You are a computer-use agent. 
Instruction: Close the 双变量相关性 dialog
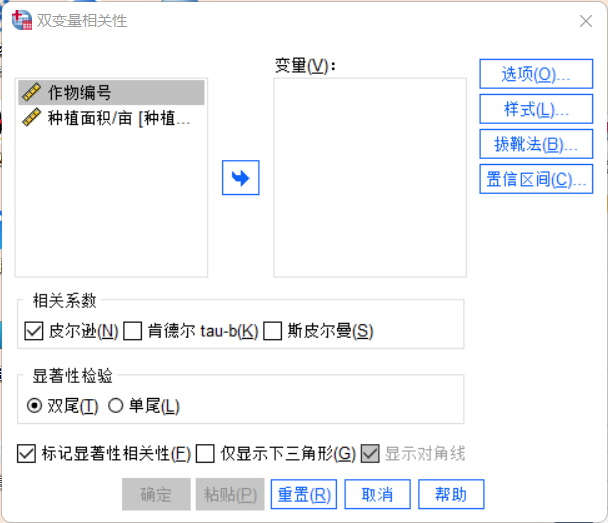tap(586, 21)
